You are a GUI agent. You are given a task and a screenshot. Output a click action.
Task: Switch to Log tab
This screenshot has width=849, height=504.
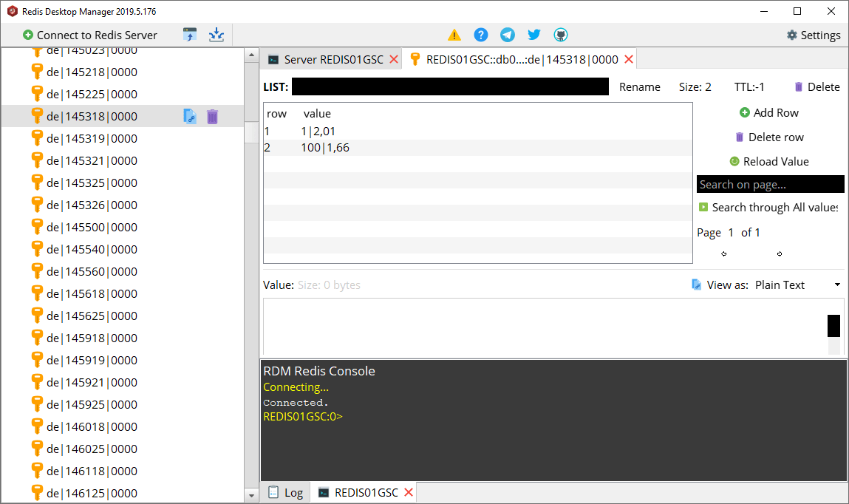tap(286, 493)
